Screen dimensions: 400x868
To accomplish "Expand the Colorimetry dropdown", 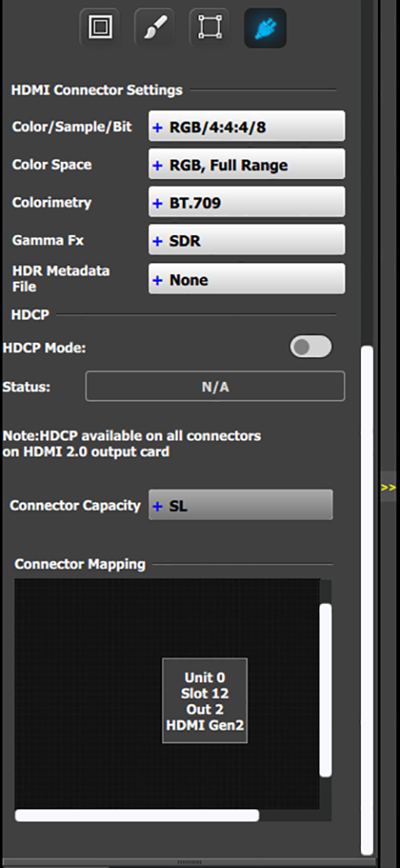I will coord(247,202).
